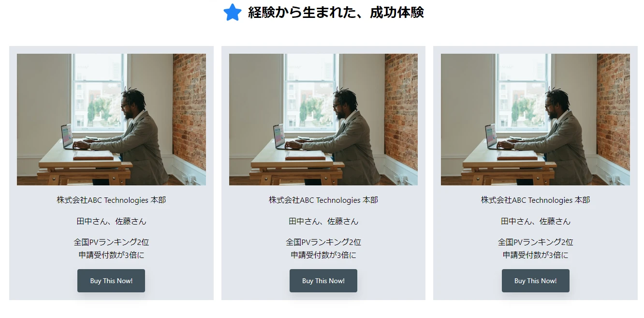Click 申請受付数が3倍に in the middle card
This screenshot has width=644, height=318.
(x=323, y=255)
